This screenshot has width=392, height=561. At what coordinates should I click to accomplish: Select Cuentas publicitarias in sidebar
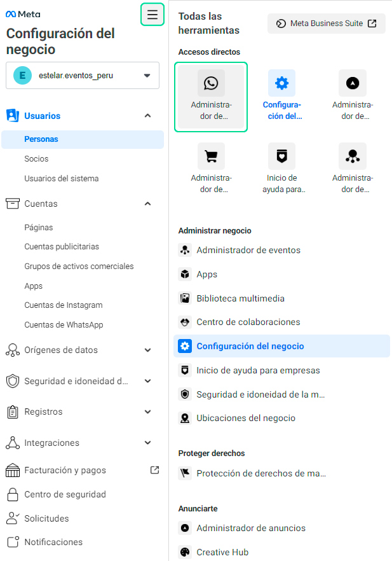[62, 247]
